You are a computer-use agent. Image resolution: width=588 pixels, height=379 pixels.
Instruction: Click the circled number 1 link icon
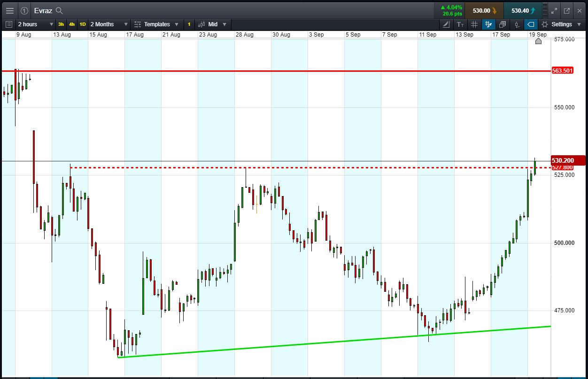pos(24,10)
